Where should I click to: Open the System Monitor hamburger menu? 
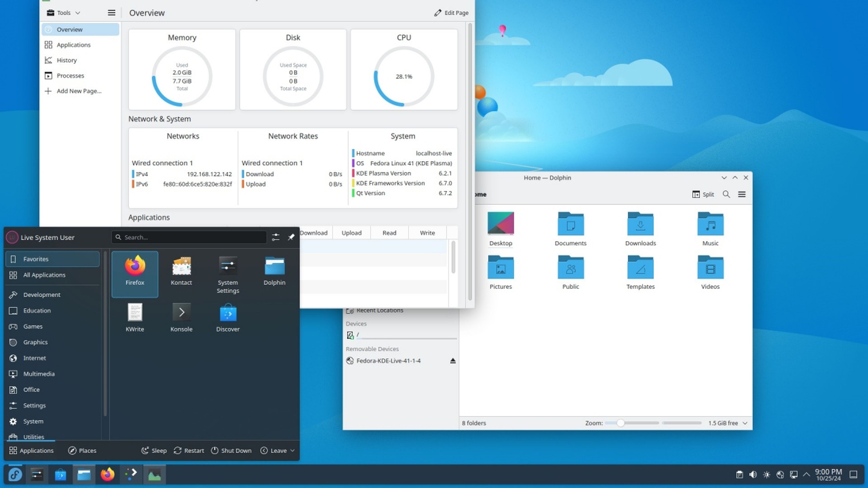[111, 13]
